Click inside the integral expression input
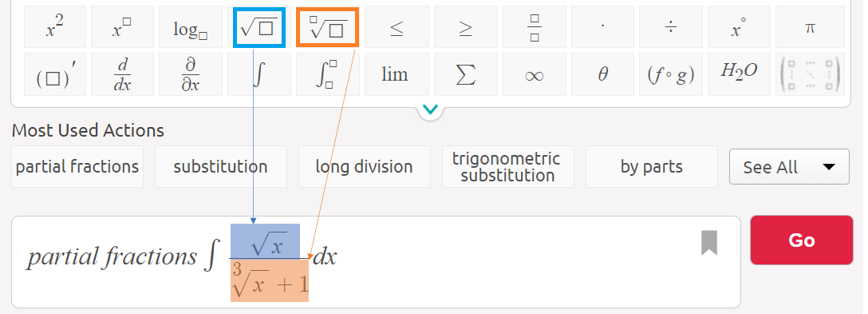 click(x=376, y=262)
